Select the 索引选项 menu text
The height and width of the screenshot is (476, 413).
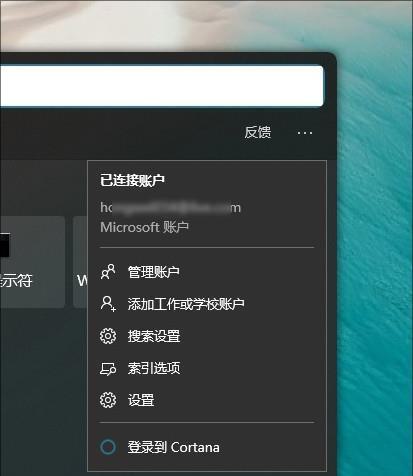coord(154,368)
